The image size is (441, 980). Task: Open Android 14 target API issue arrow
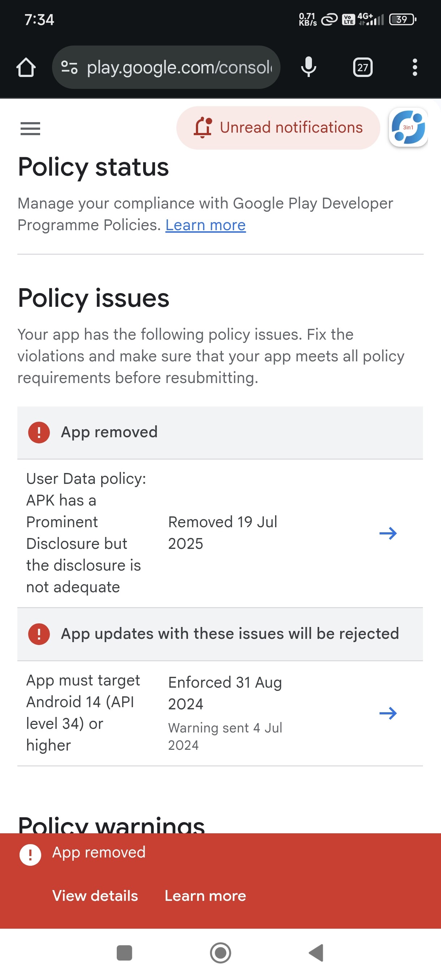coord(388,713)
